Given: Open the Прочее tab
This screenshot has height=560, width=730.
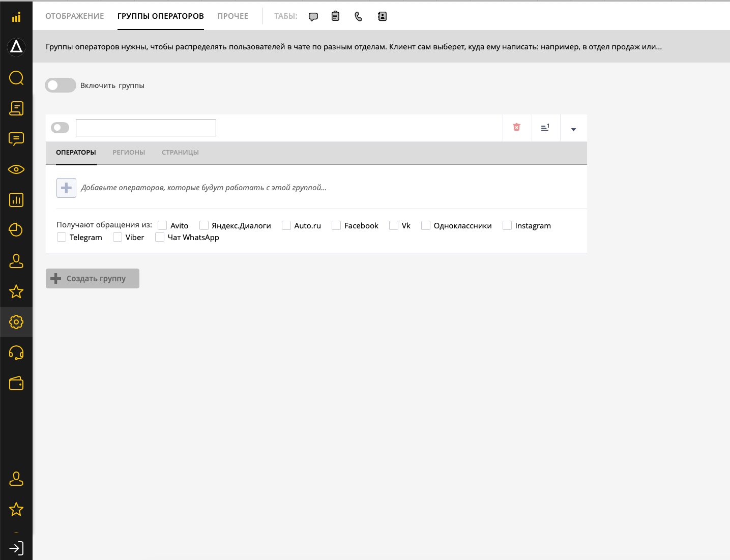Looking at the screenshot, I should pos(233,16).
